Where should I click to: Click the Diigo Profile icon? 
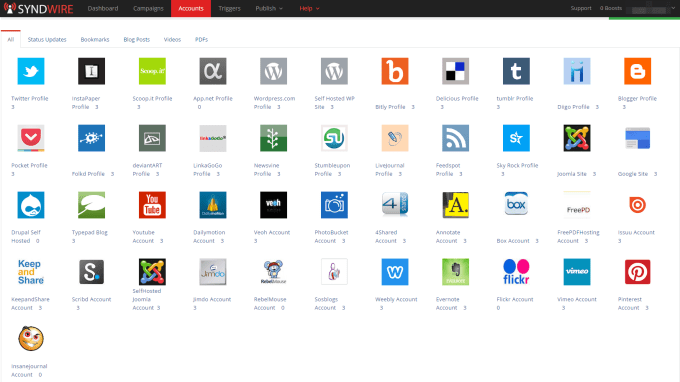(x=577, y=71)
